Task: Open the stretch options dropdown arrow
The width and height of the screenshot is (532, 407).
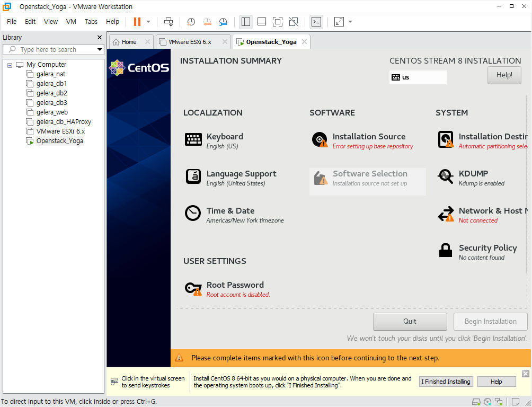Action: (350, 22)
